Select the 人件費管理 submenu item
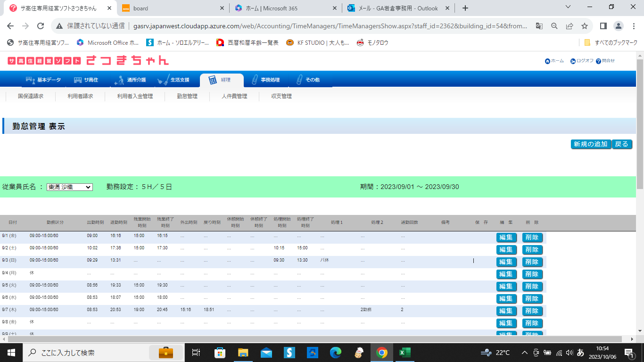The height and width of the screenshot is (362, 644). click(x=234, y=96)
